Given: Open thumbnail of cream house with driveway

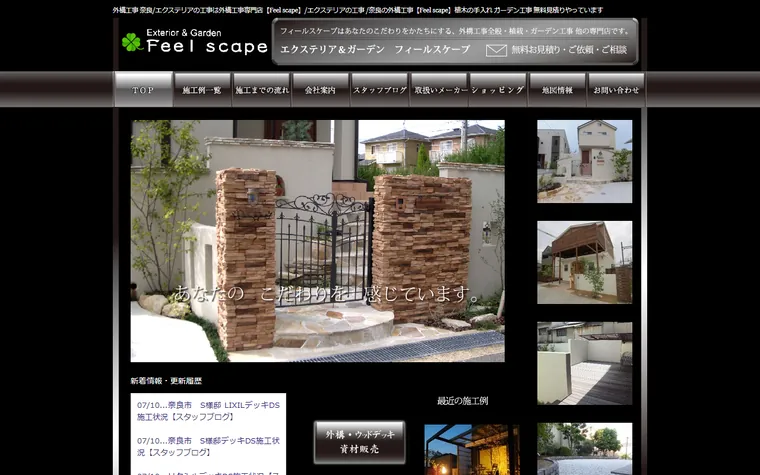Looking at the screenshot, I should [x=585, y=161].
